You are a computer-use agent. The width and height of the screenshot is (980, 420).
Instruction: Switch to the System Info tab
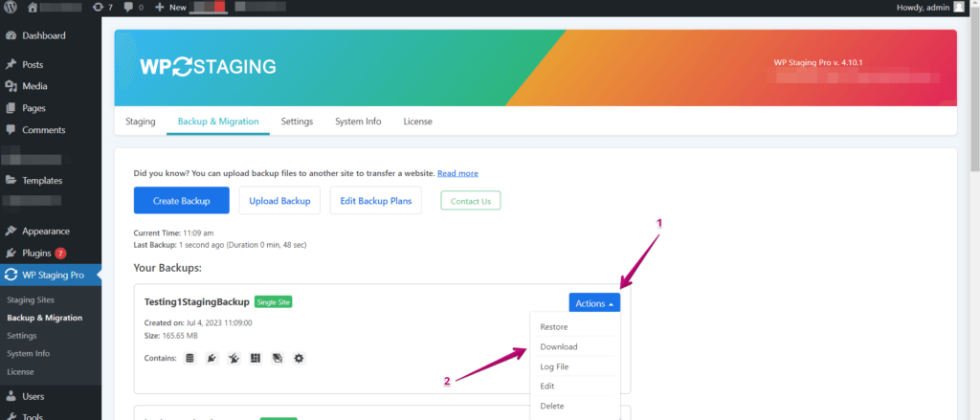358,122
